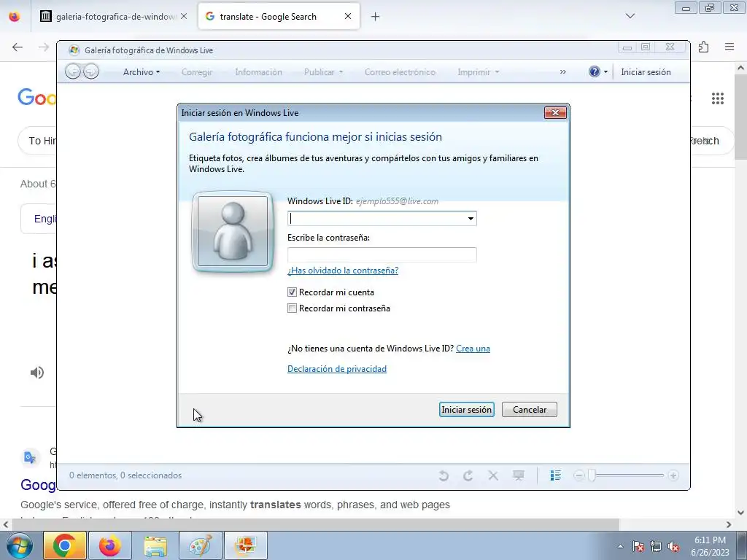Click the Photo Gallery taskbar icon
The height and width of the screenshot is (560, 747).
coord(246,545)
